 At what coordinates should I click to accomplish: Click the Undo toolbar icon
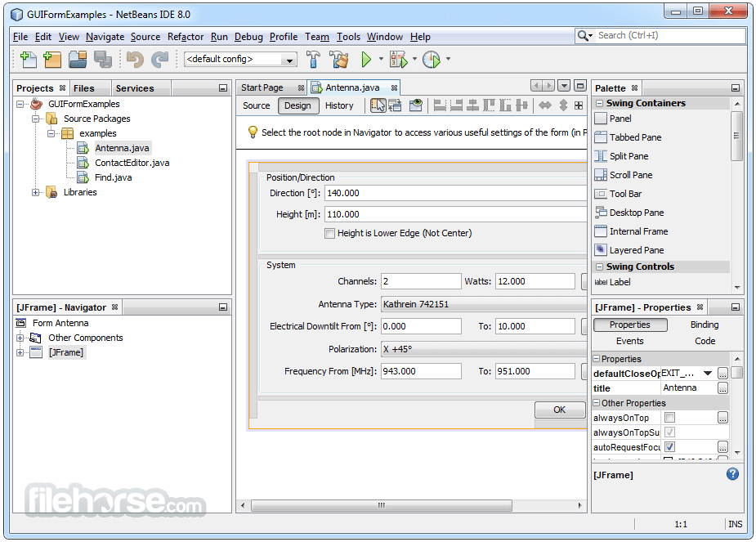pos(135,60)
